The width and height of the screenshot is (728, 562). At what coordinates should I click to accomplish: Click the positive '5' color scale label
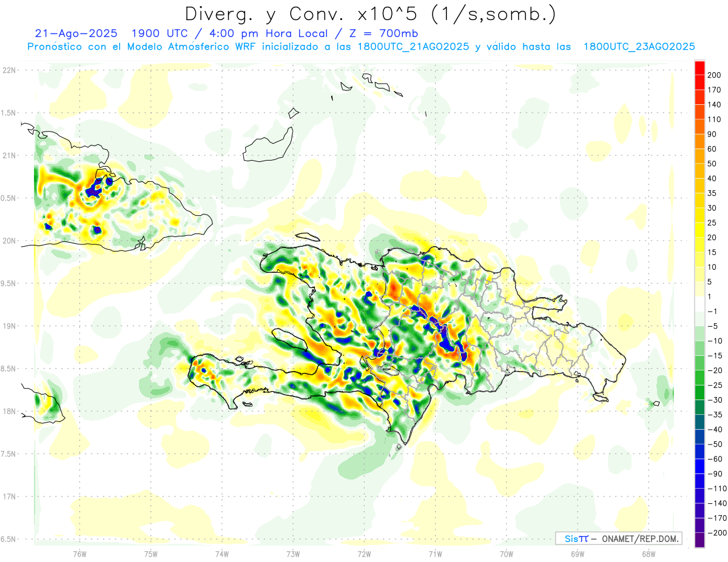pyautogui.click(x=711, y=282)
